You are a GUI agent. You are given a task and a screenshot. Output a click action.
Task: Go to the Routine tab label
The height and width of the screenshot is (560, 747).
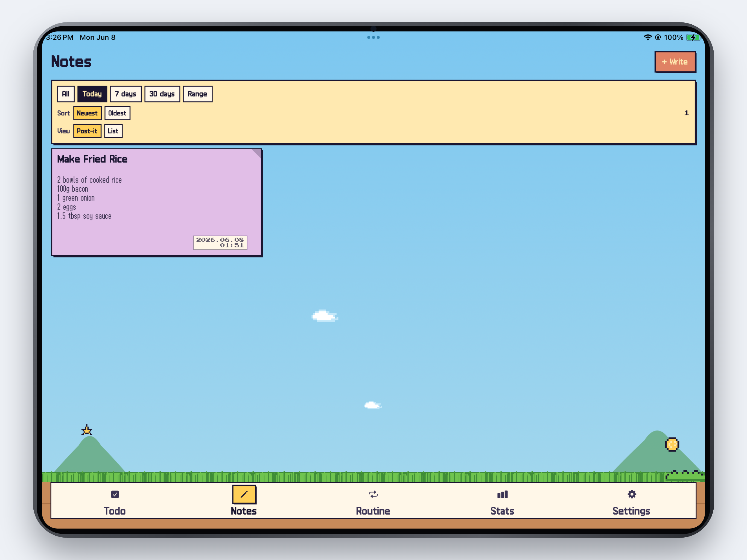click(x=373, y=511)
